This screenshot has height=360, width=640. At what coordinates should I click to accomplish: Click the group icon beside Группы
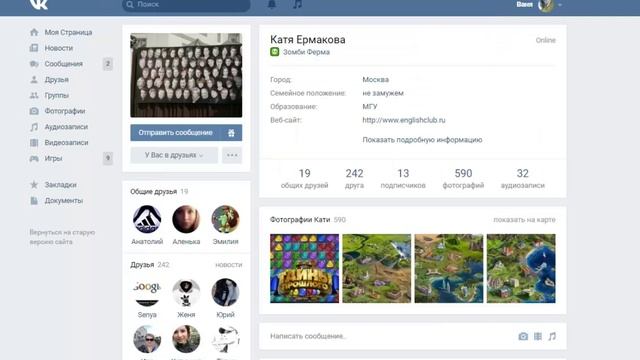click(x=34, y=96)
